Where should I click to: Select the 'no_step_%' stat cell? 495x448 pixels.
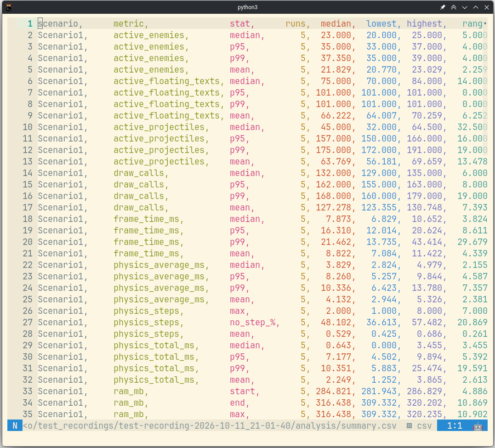252,323
